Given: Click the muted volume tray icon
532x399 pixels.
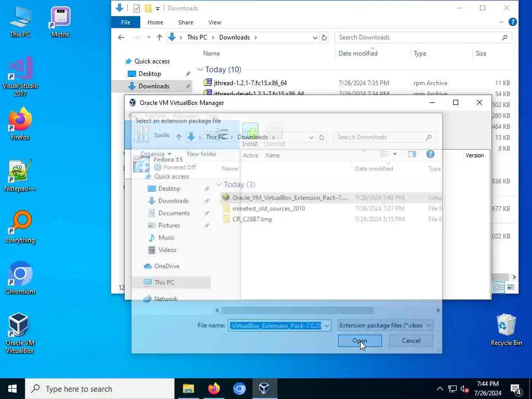Looking at the screenshot, I should pyautogui.click(x=464, y=389).
